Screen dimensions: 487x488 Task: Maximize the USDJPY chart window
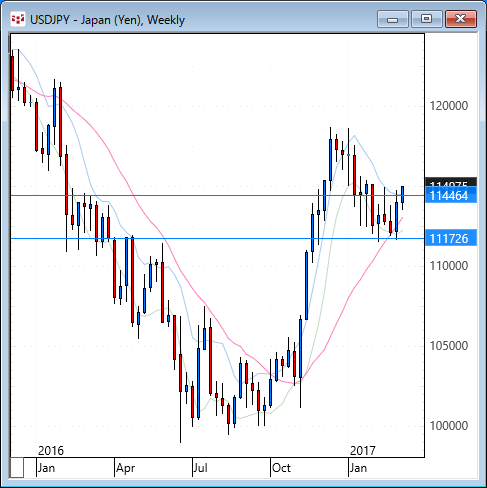click(x=427, y=19)
